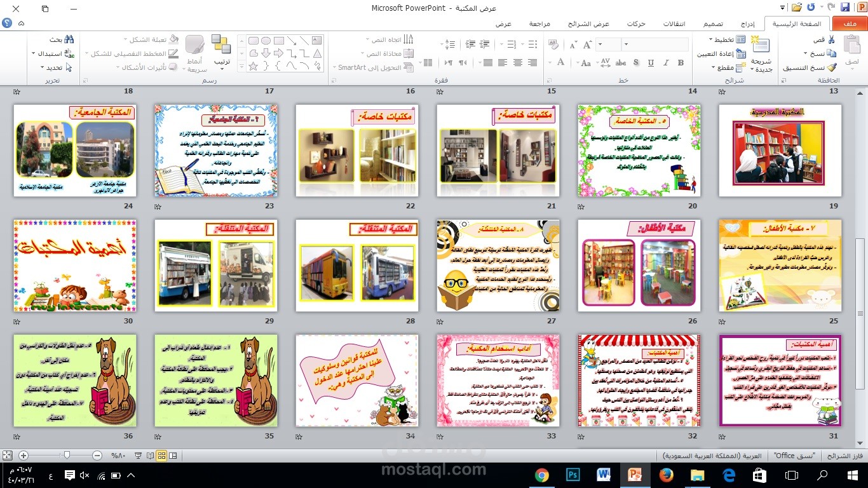Image resolution: width=868 pixels, height=488 pixels.
Task: Switch to Reading view in status bar
Action: (x=150, y=456)
